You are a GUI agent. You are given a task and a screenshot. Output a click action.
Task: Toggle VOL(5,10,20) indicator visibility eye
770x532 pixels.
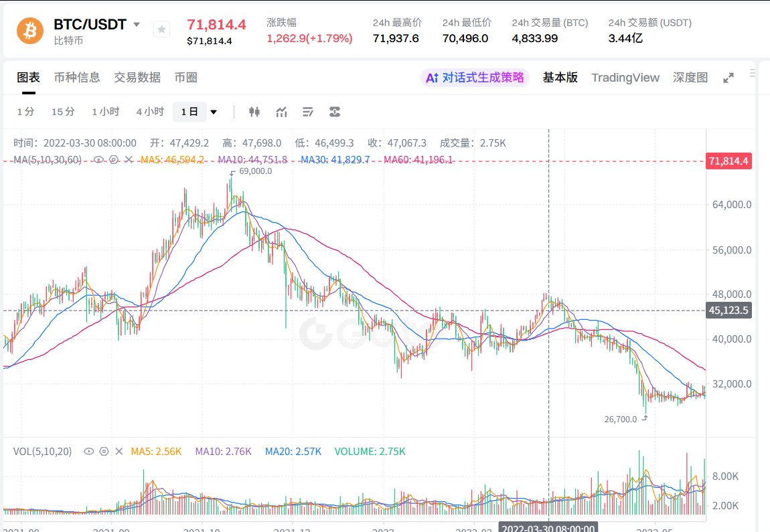pos(89,451)
